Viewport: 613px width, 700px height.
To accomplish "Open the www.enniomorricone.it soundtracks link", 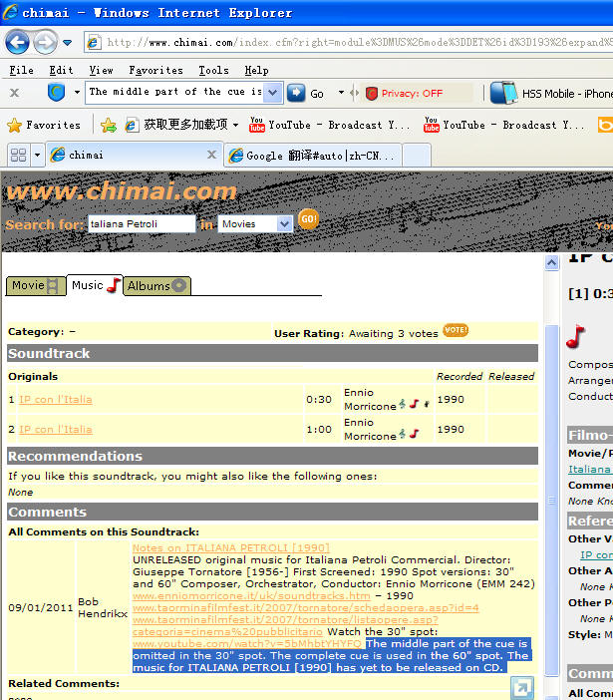I will point(251,596).
